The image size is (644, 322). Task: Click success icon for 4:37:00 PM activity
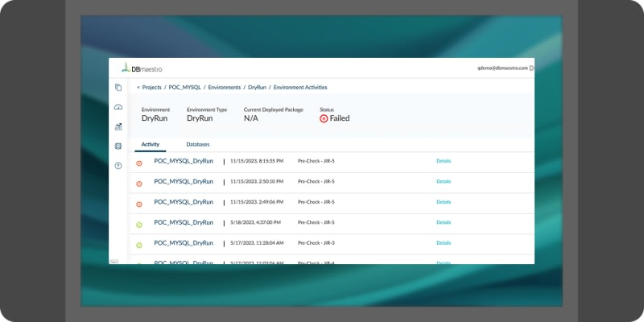pos(138,225)
